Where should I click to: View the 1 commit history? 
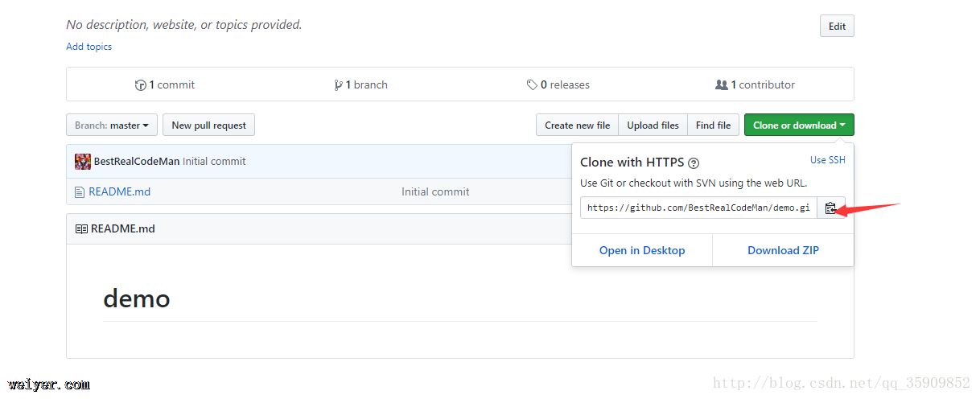(x=165, y=84)
